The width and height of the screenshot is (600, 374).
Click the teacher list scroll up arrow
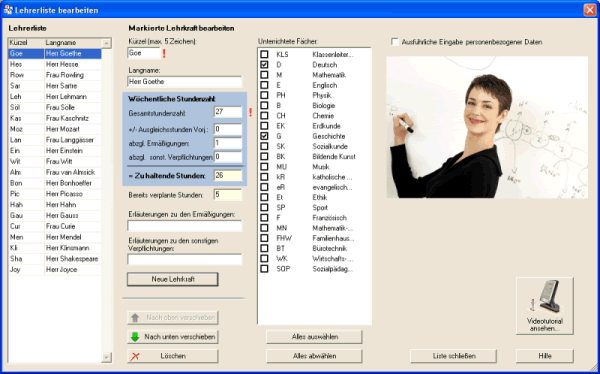[107, 43]
